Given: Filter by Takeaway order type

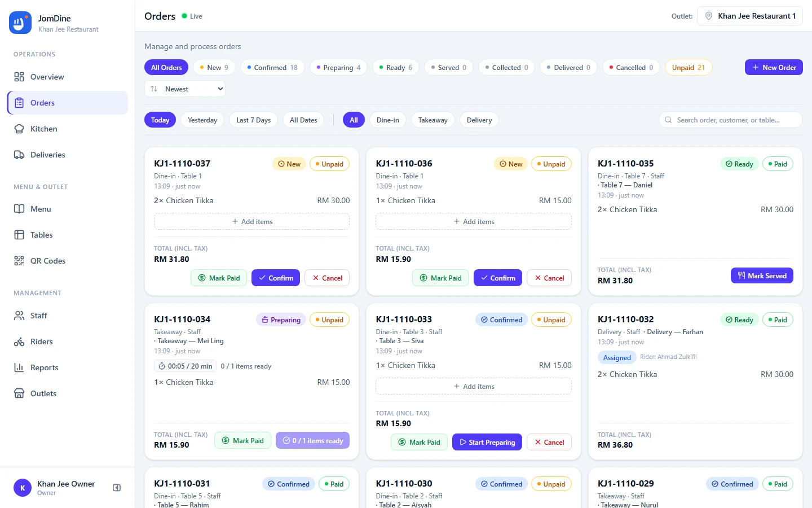Looking at the screenshot, I should pos(433,120).
